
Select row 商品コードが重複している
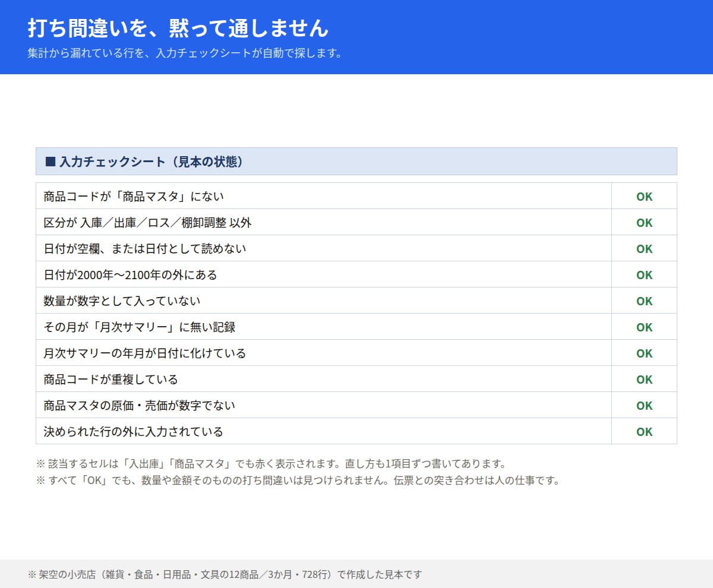[356, 379]
